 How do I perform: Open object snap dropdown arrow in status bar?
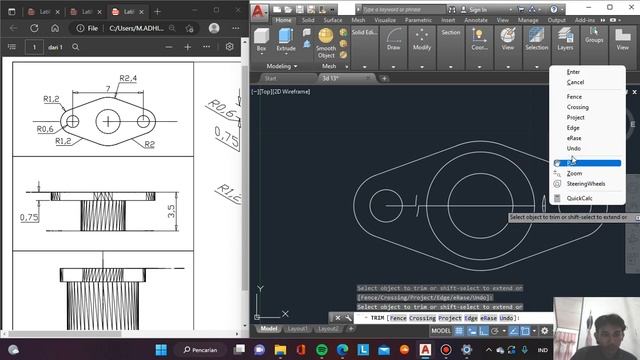534,331
